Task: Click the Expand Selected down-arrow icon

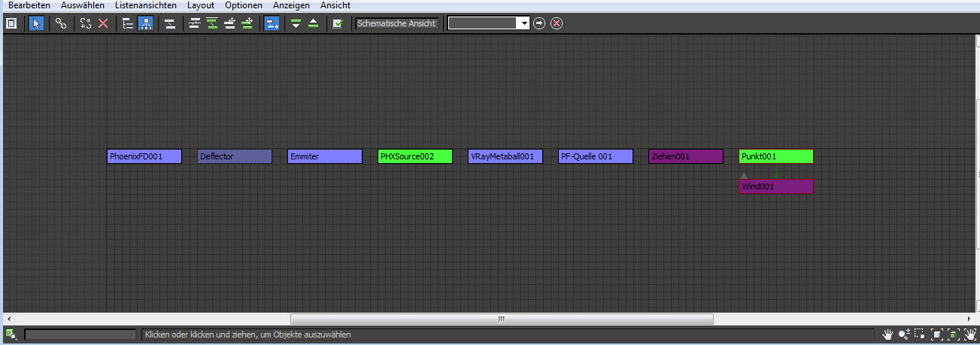Action: tap(296, 23)
